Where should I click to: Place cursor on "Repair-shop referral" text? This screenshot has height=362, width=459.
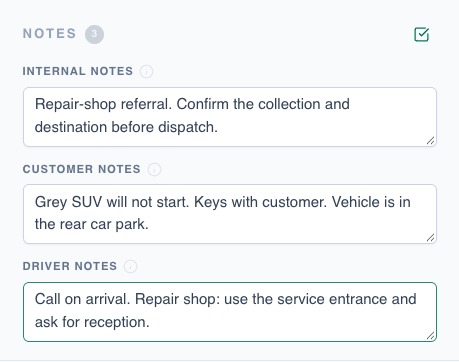(x=101, y=104)
